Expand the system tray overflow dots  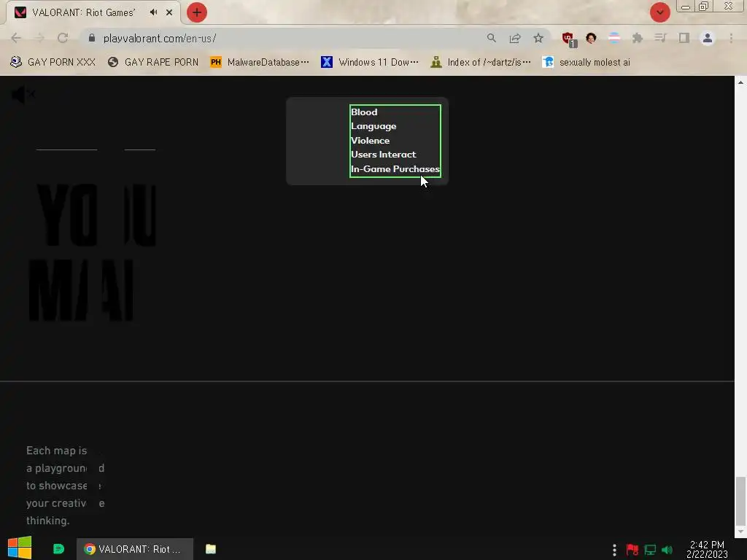point(614,550)
